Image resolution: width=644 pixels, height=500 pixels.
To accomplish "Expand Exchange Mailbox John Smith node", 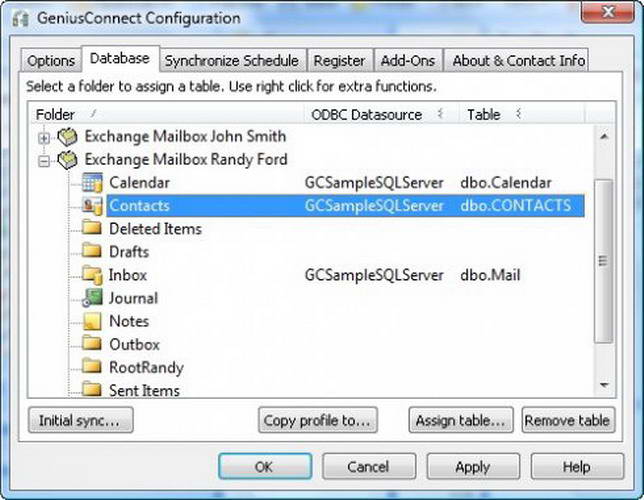I will (x=44, y=137).
